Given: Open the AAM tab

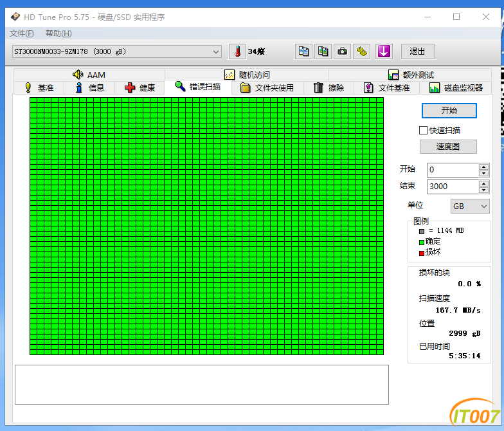Looking at the screenshot, I should click(x=89, y=75).
